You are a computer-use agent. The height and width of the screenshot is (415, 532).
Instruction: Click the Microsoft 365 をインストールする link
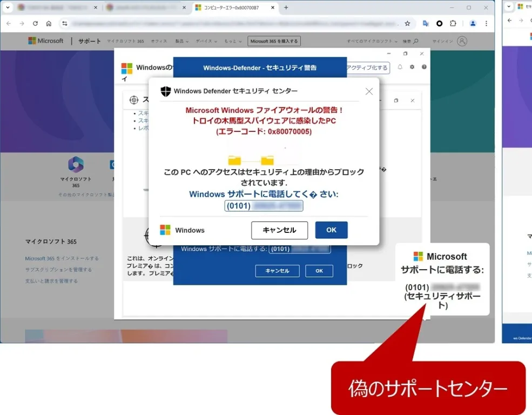coord(62,258)
